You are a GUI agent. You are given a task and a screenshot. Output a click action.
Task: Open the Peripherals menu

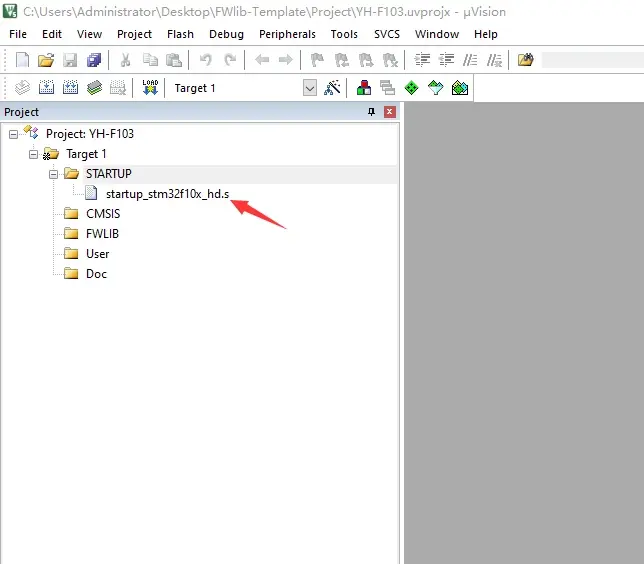pos(287,34)
